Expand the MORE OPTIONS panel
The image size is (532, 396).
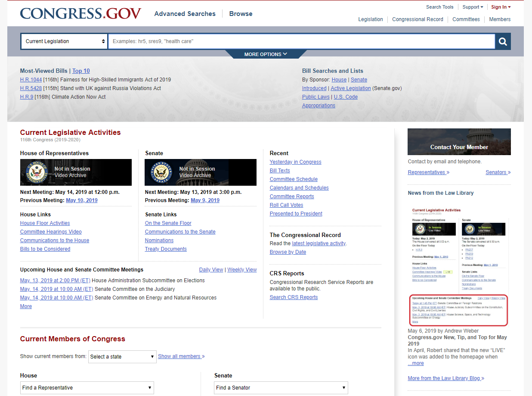(x=265, y=54)
